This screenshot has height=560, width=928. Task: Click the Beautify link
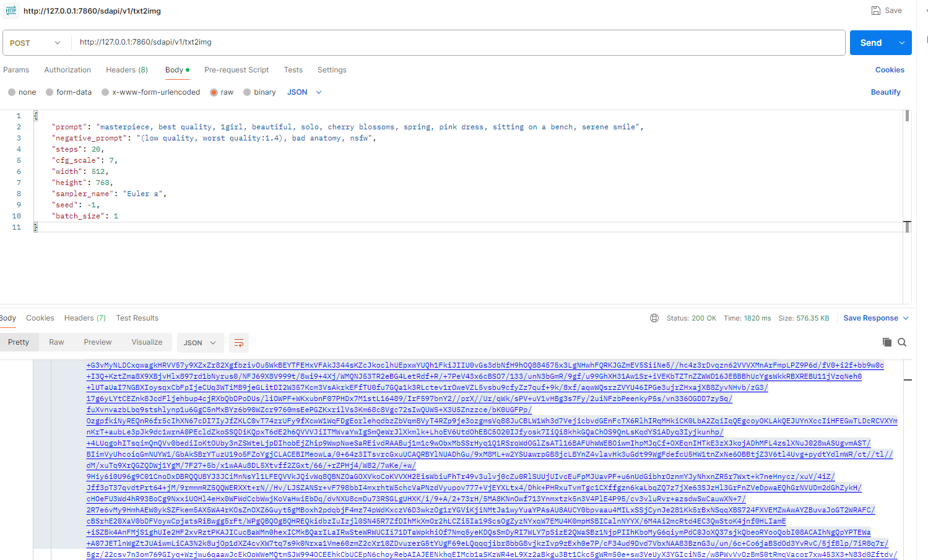pyautogui.click(x=885, y=92)
